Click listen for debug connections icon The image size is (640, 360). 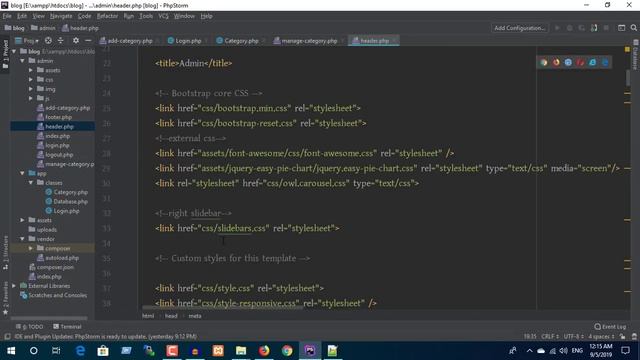594,28
